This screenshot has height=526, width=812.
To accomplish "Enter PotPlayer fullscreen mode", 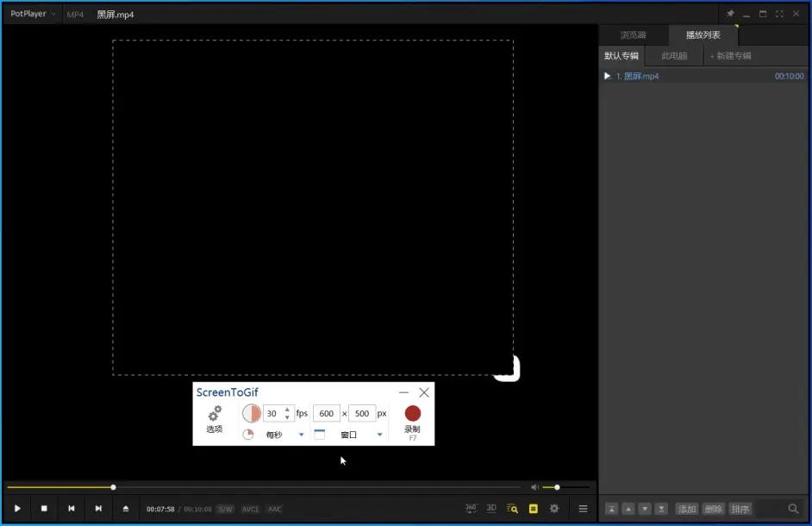I will (x=779, y=14).
